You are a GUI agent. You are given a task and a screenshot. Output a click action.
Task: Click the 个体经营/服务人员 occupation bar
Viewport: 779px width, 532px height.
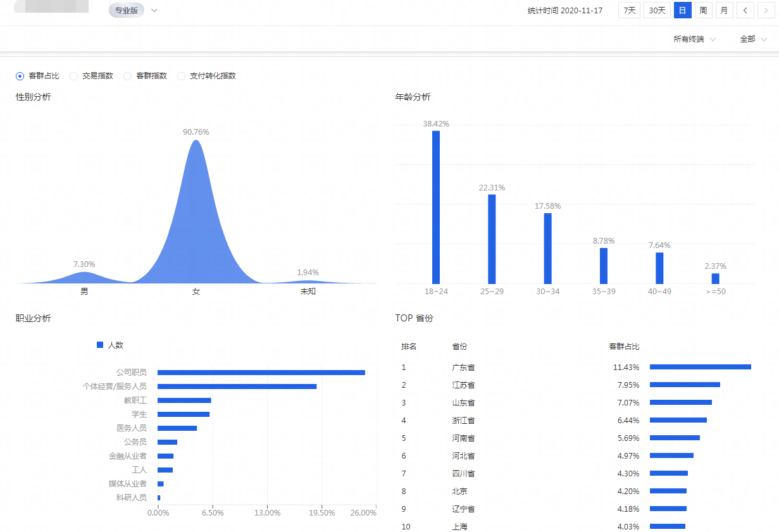coord(237,387)
